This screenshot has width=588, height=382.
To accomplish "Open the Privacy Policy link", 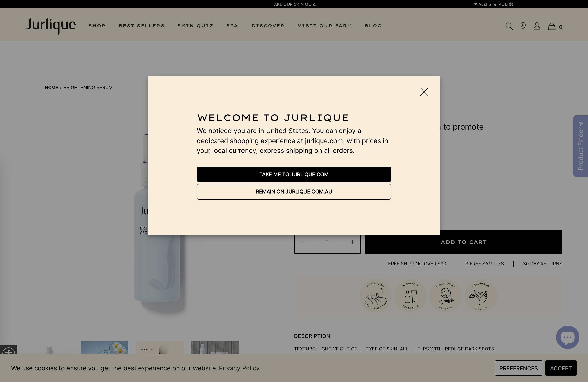I will [239, 368].
